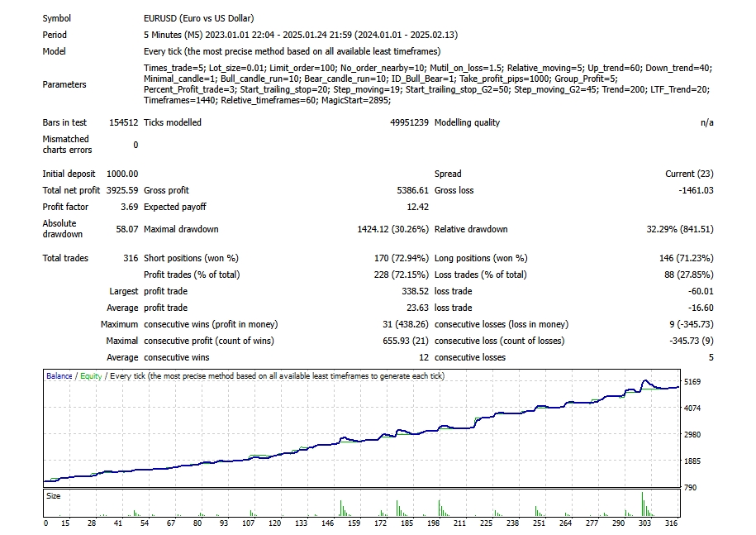The height and width of the screenshot is (535, 756).
Task: Click the Period value '5 Minutes (M5)' line
Action: click(301, 35)
